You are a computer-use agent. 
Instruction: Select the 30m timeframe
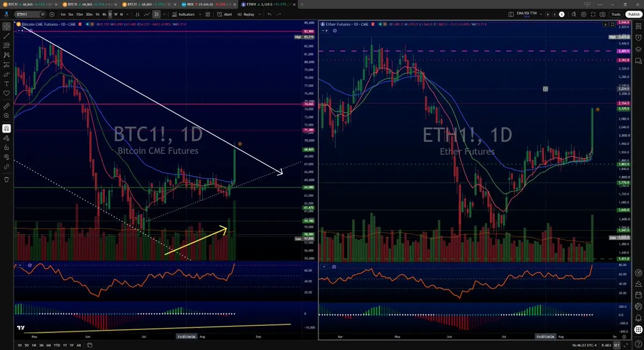(x=89, y=14)
